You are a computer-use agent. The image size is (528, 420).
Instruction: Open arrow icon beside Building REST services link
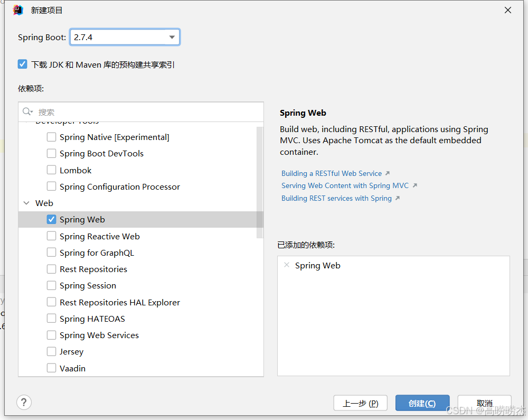[x=398, y=198]
